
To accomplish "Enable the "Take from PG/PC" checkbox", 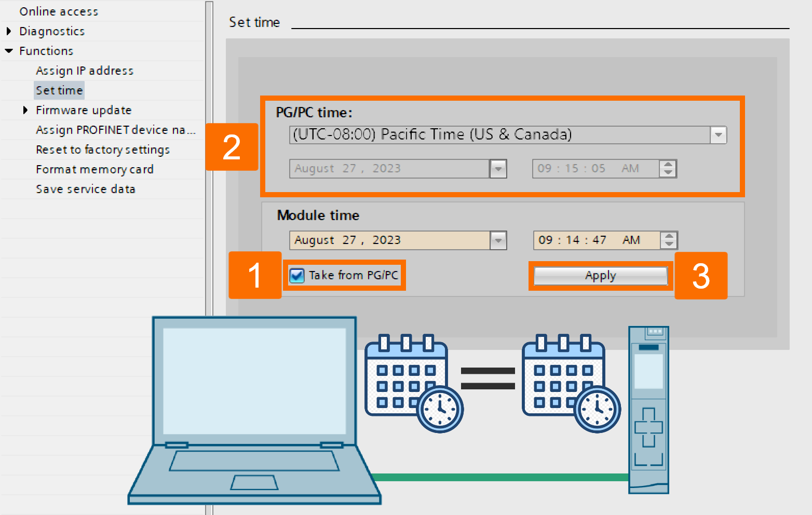I will click(296, 276).
